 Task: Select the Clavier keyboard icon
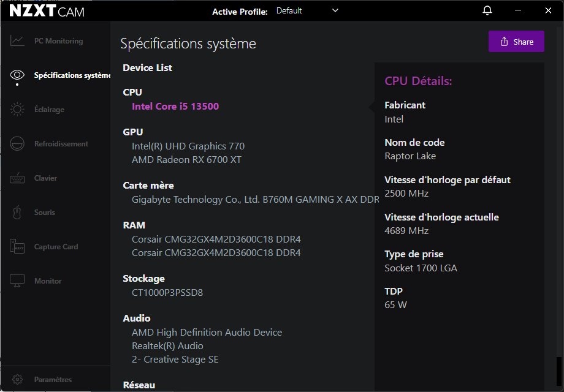17,178
